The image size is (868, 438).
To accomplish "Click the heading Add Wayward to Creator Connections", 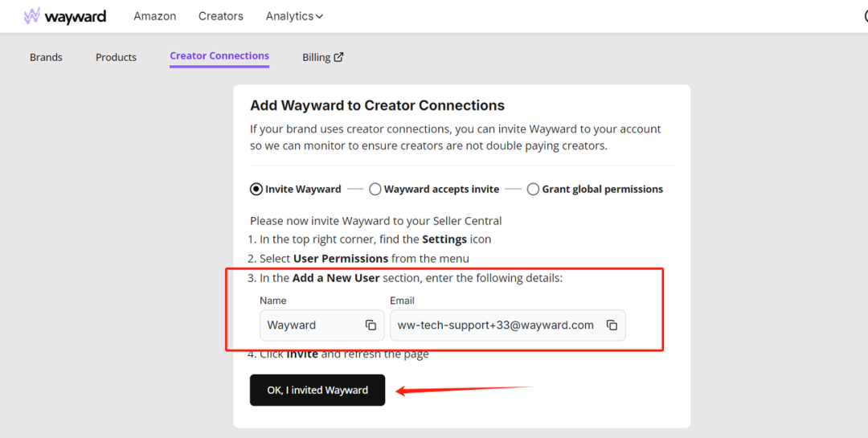I will click(378, 105).
